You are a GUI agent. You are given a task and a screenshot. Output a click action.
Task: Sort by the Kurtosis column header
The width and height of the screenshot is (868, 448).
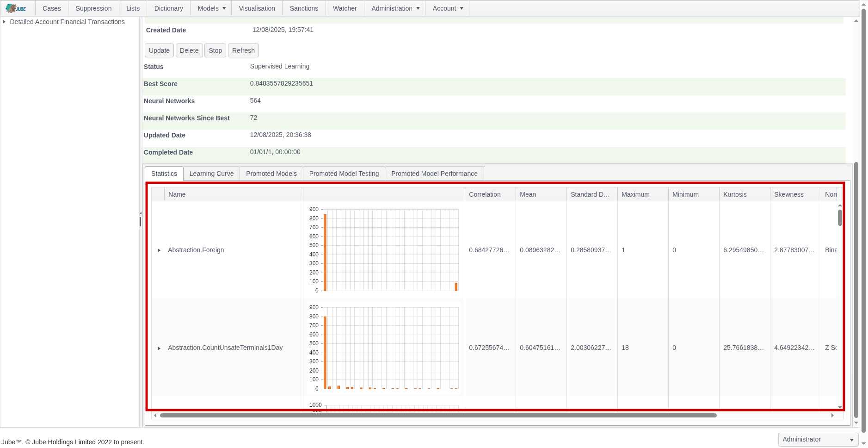[x=745, y=194]
